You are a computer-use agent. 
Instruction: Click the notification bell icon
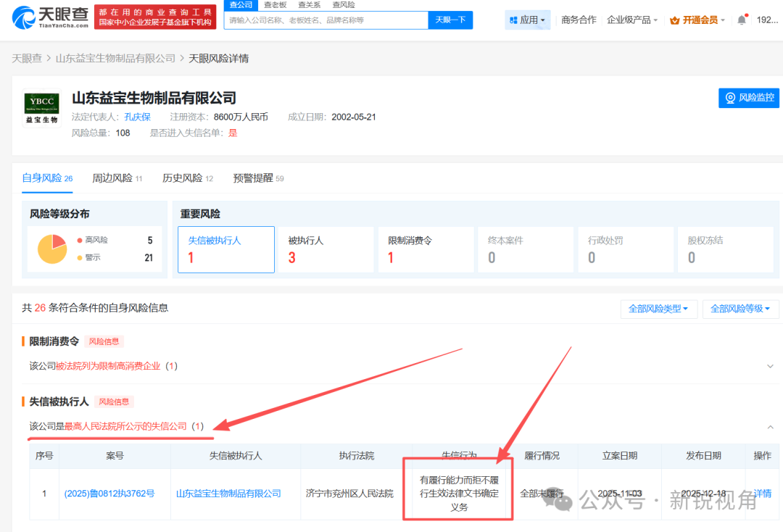741,20
